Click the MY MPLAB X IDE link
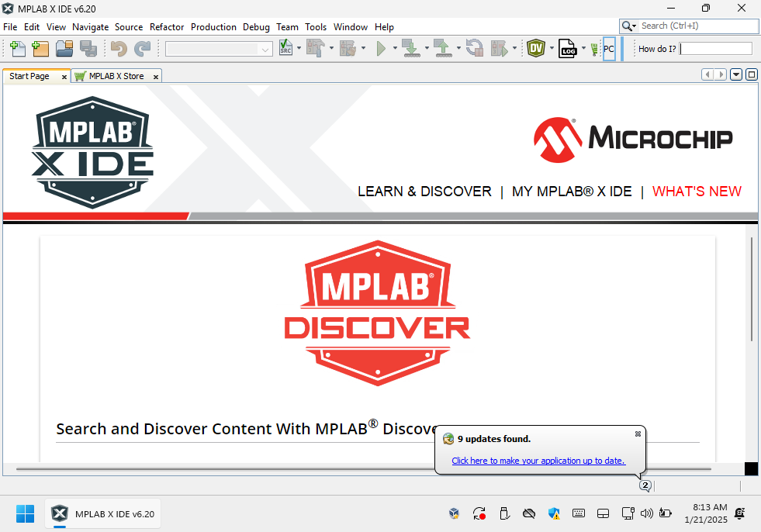 [x=572, y=192]
